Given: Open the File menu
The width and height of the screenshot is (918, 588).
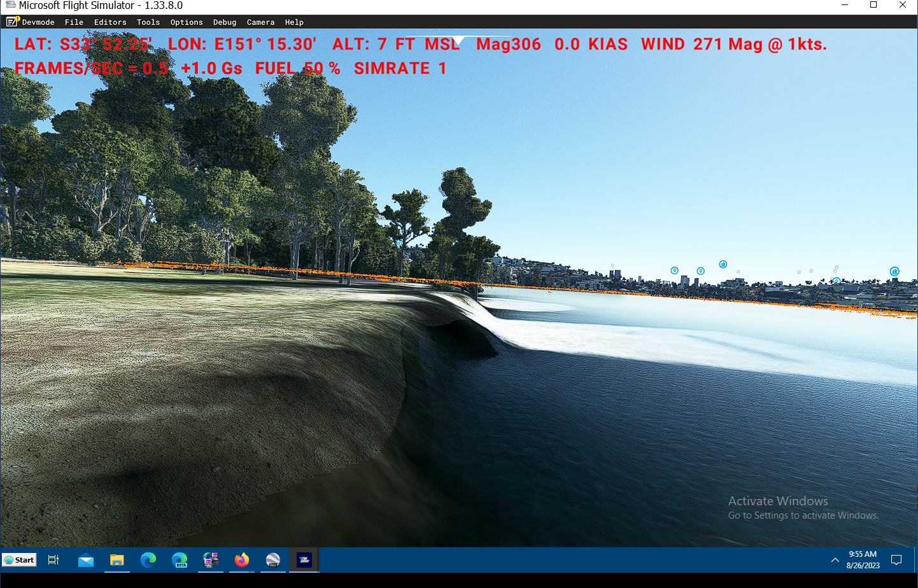Looking at the screenshot, I should tap(74, 22).
